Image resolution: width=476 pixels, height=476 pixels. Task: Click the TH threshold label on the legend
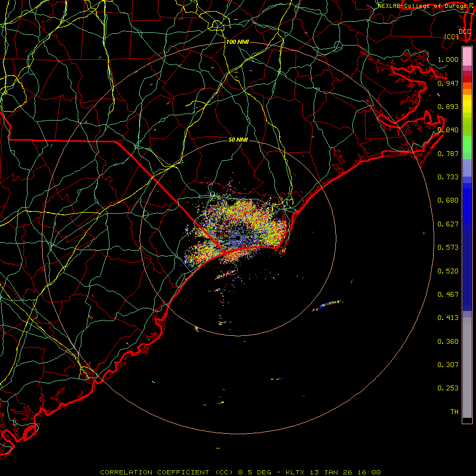click(x=454, y=412)
